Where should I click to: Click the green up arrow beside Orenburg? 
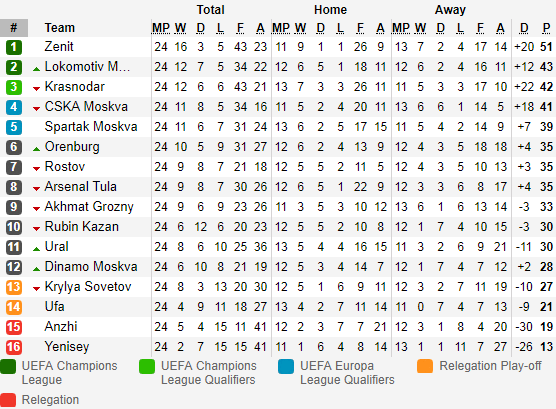(x=36, y=149)
